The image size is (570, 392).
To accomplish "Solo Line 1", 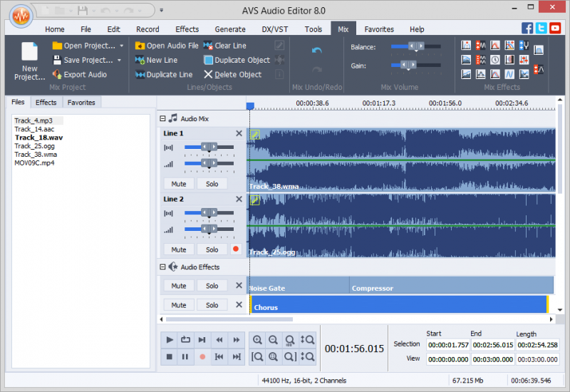I will pos(212,184).
